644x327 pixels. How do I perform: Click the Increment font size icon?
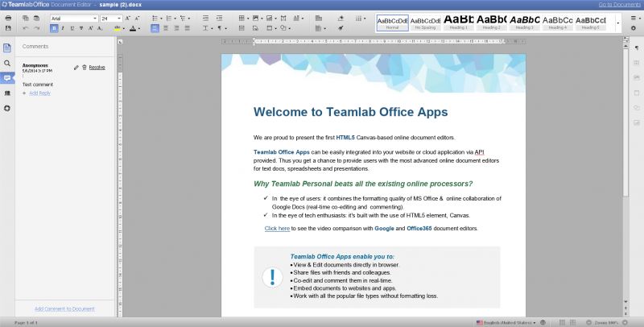128,19
